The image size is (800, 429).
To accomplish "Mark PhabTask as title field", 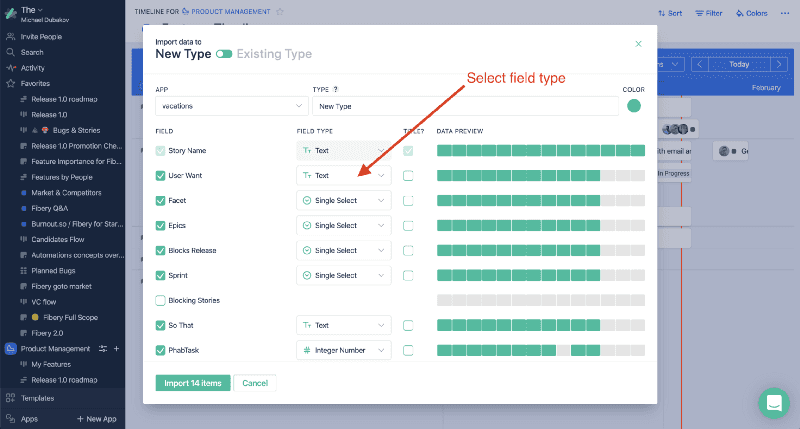I will [408, 350].
